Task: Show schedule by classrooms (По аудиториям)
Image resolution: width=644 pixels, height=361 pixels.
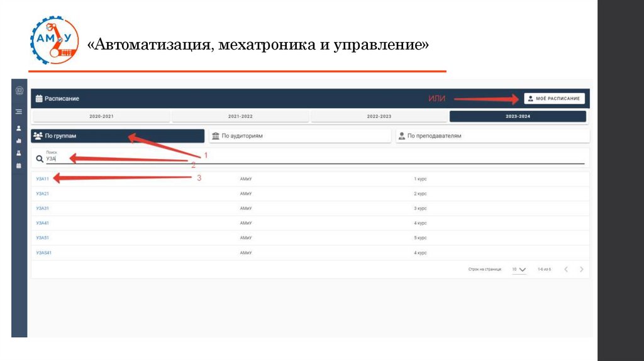Action: pyautogui.click(x=301, y=136)
